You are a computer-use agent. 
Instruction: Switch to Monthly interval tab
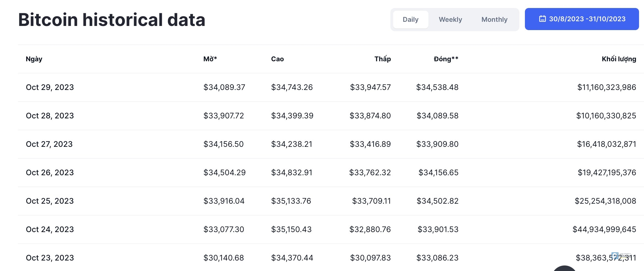(x=494, y=20)
